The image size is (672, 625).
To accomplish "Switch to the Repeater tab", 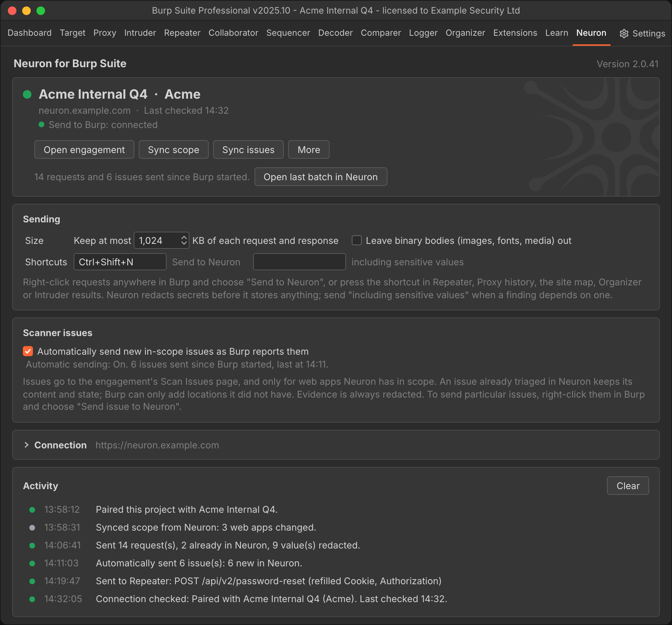I will pos(182,33).
